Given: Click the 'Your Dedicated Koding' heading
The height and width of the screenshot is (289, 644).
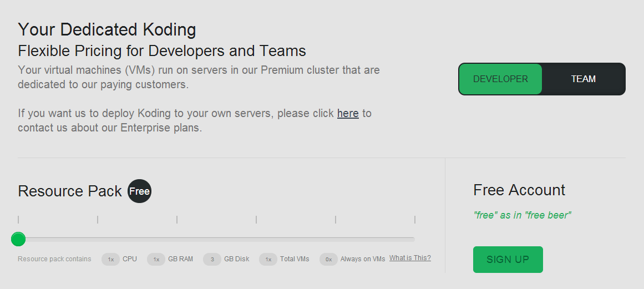Looking at the screenshot, I should (x=107, y=29).
